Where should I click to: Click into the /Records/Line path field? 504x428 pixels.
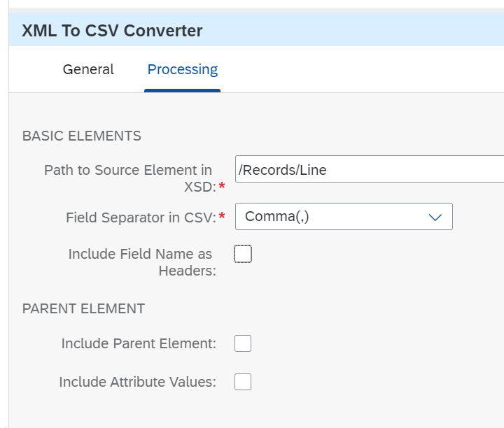(x=370, y=169)
